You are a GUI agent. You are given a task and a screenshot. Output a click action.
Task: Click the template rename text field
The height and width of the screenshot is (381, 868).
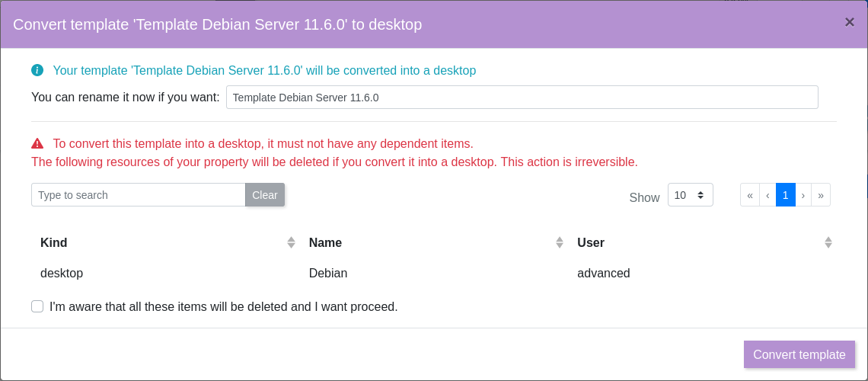pyautogui.click(x=522, y=98)
